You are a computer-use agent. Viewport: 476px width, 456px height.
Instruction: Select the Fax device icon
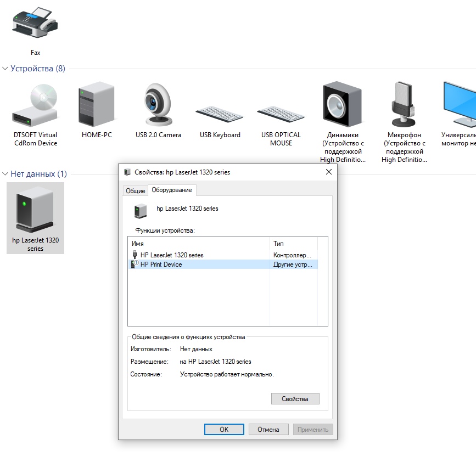[35, 24]
